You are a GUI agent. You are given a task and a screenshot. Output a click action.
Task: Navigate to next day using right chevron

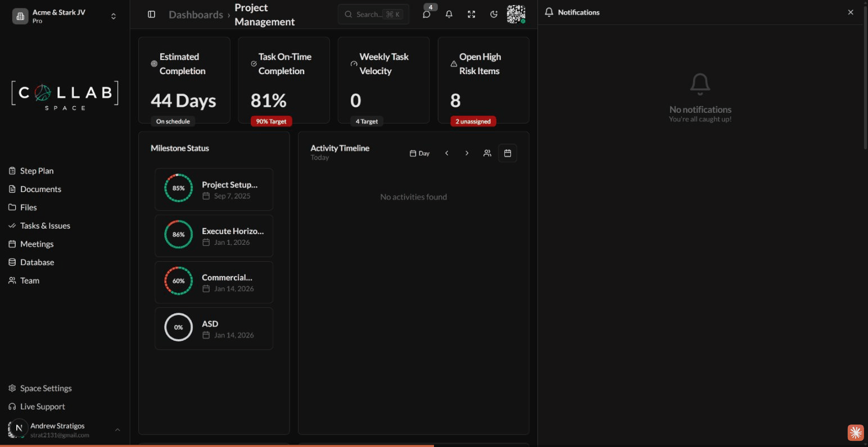[x=467, y=153]
